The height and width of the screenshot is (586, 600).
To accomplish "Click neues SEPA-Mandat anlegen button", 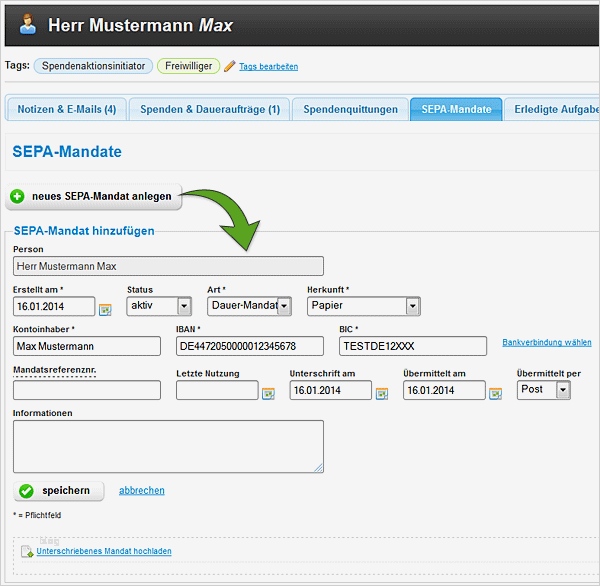I will (93, 196).
